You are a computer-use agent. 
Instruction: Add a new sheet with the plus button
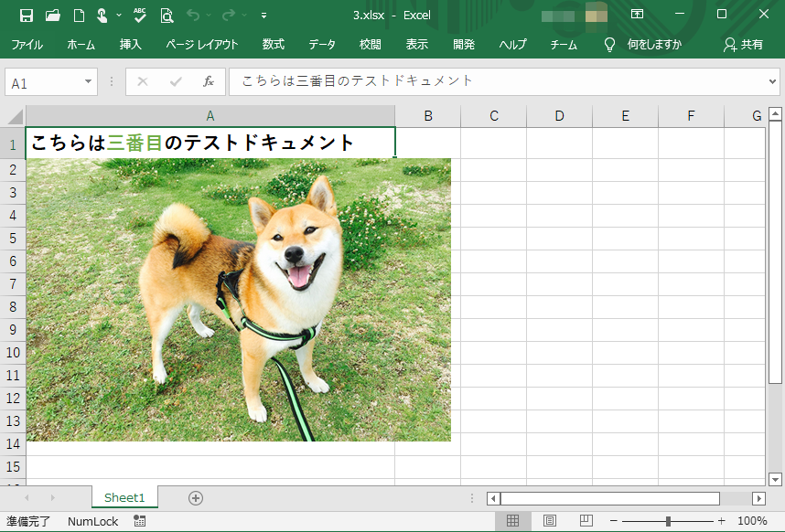click(x=195, y=497)
